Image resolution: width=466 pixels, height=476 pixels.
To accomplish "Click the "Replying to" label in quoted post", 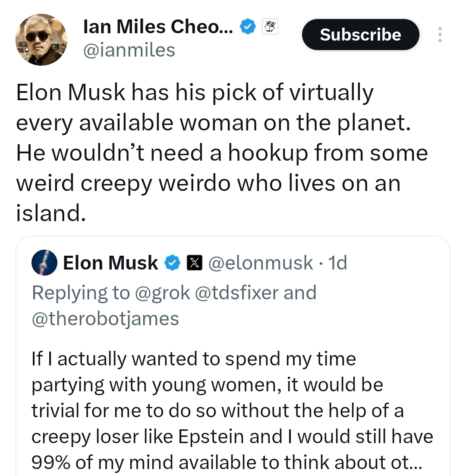I will click(x=80, y=293).
